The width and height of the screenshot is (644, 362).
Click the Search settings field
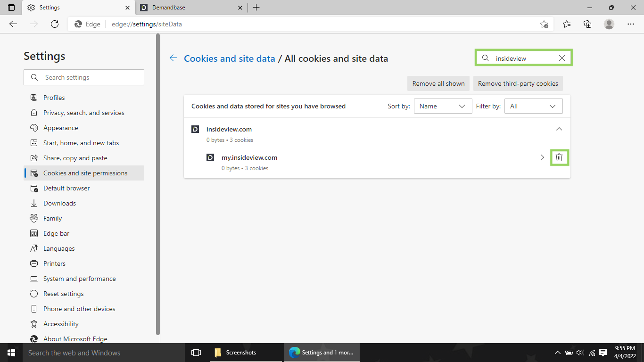tap(84, 77)
